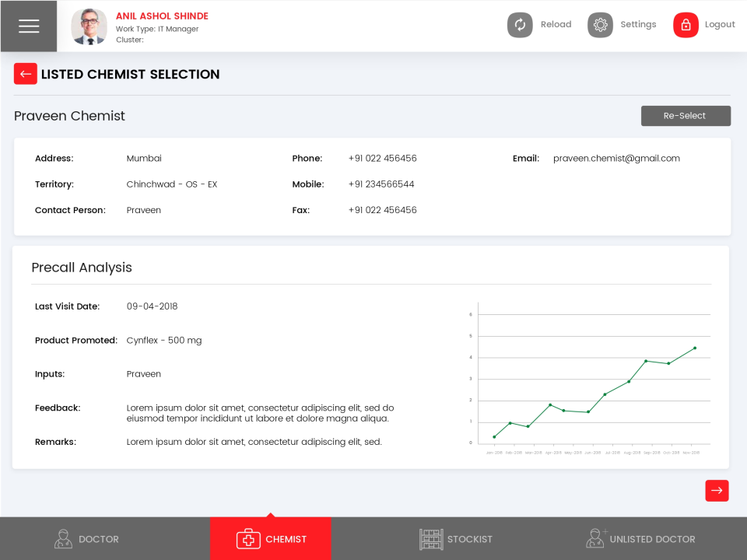
Task: Click the Precall Analysis section heading
Action: click(82, 268)
